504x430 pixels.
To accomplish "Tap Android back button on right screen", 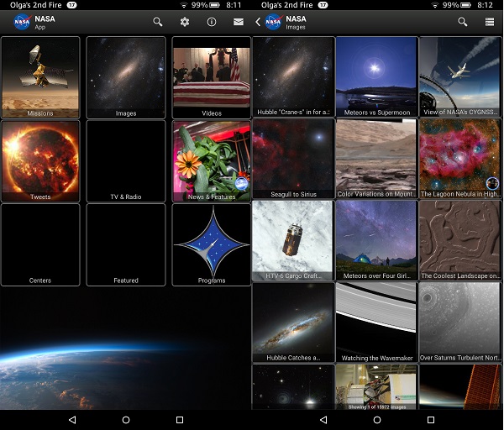I will [x=323, y=420].
